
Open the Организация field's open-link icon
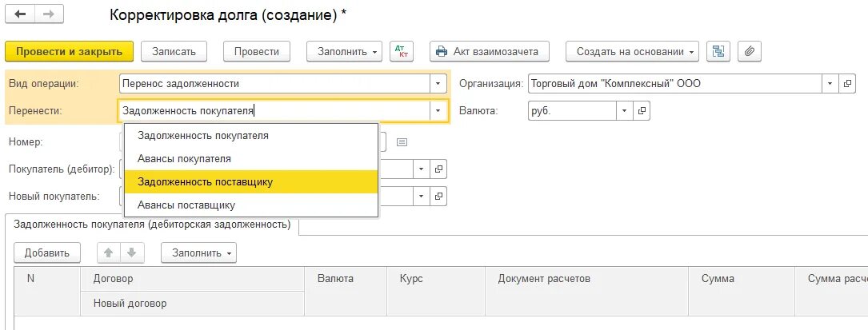click(x=847, y=84)
